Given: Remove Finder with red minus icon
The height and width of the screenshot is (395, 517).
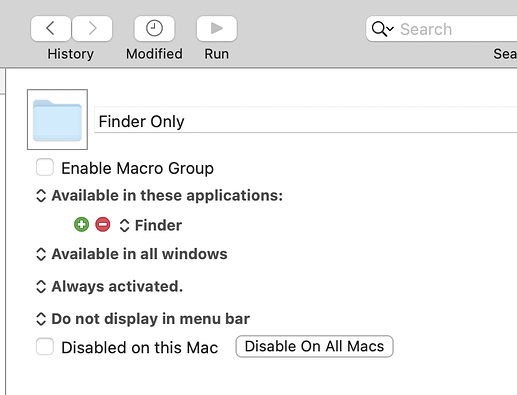Looking at the screenshot, I should [x=103, y=225].
